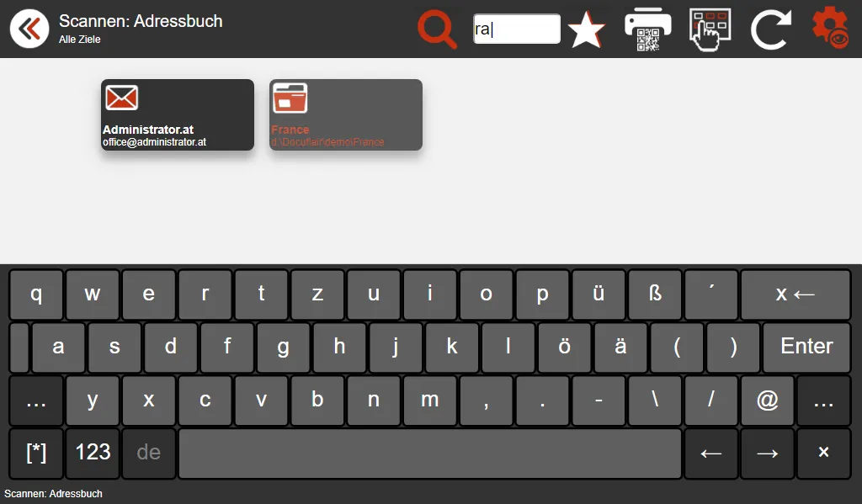This screenshot has height=504, width=862.
Task: Toggle the [*] special characters key
Action: click(x=36, y=453)
